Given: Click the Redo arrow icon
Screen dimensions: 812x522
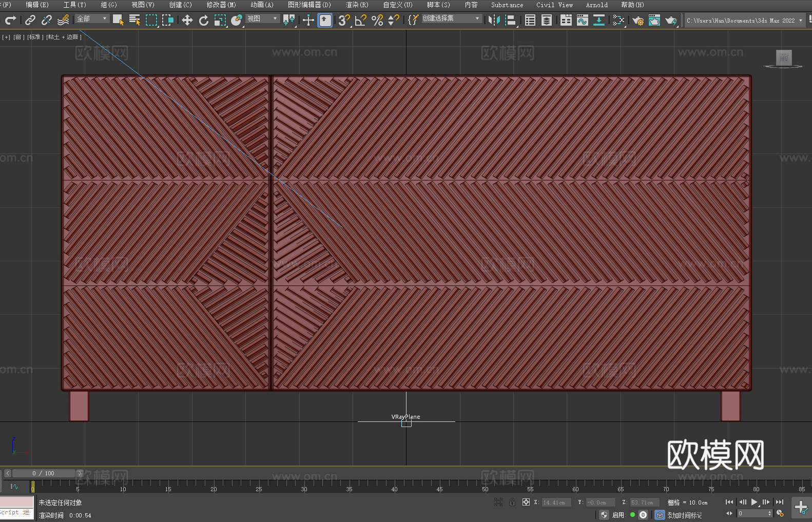Looking at the screenshot, I should (x=10, y=20).
